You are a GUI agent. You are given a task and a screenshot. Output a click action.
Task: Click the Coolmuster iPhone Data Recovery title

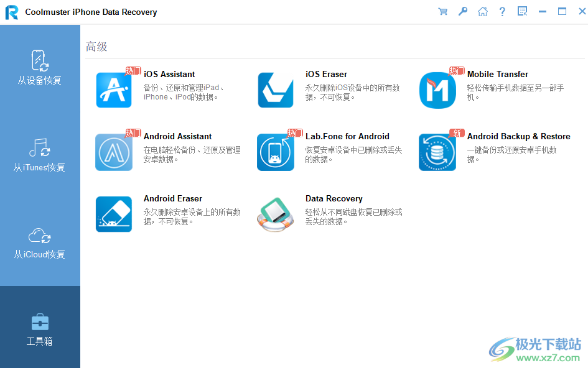91,12
